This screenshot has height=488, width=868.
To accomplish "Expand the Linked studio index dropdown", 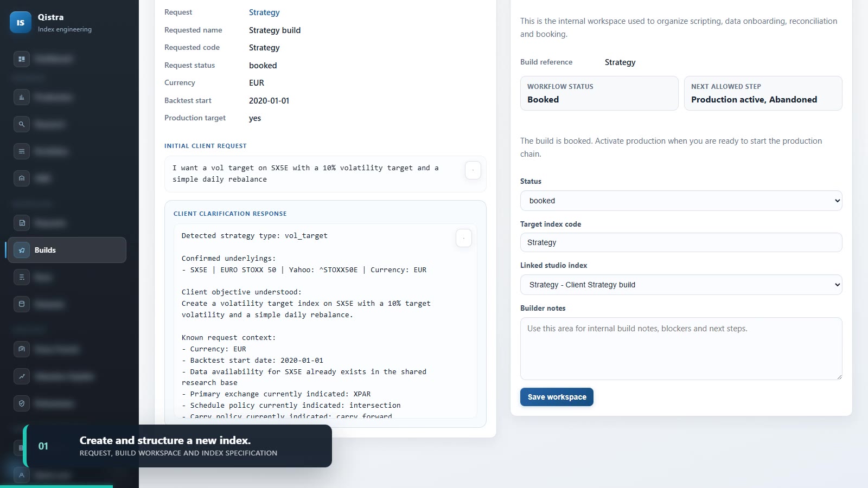I will pyautogui.click(x=681, y=285).
